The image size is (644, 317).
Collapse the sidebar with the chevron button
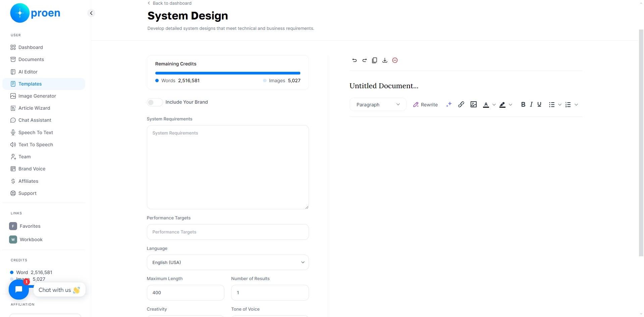point(91,13)
